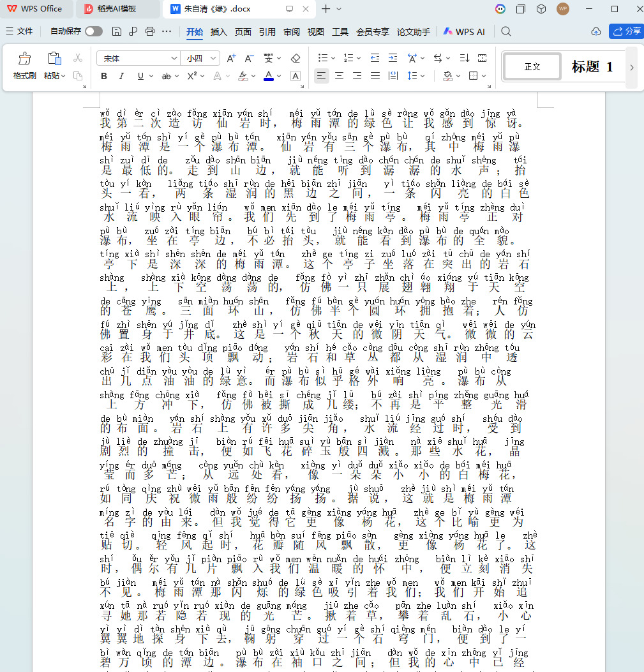644x672 pixels.
Task: Toggle Italic formatting
Action: click(x=121, y=77)
